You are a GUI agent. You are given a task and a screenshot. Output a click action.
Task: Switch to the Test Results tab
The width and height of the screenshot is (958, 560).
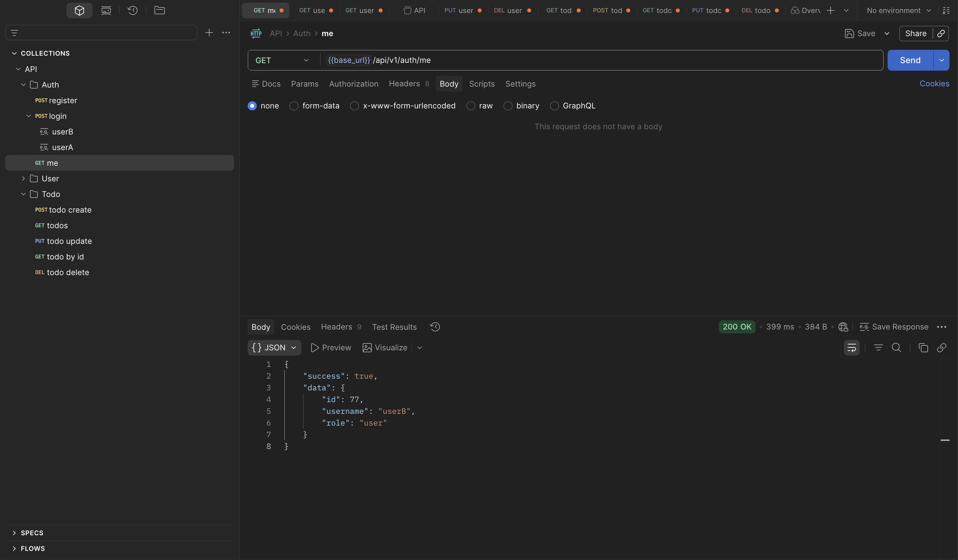click(x=394, y=327)
